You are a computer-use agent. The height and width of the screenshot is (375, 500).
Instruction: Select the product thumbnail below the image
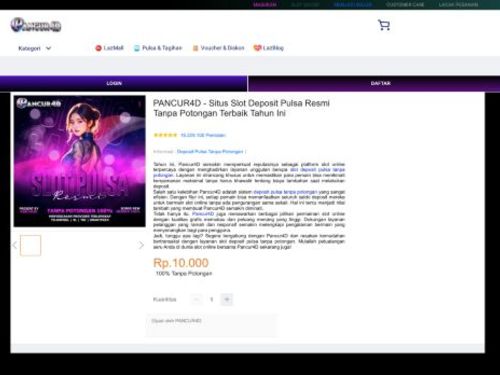tap(30, 245)
